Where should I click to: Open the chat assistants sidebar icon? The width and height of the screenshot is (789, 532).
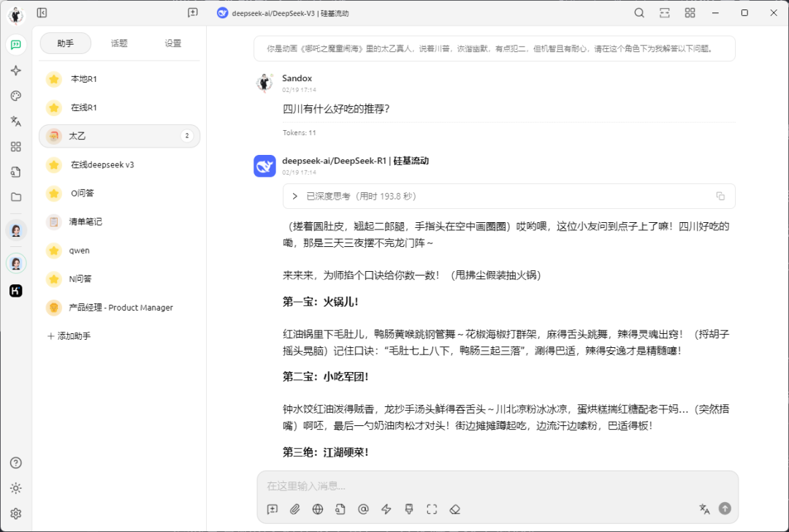pos(16,45)
